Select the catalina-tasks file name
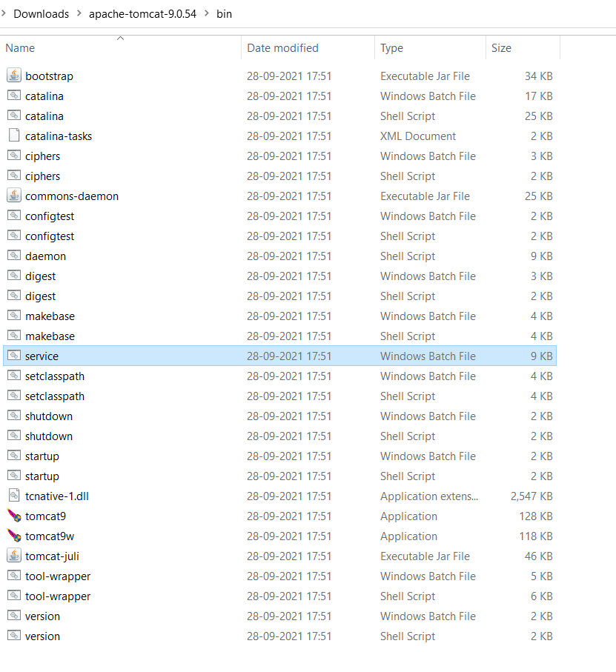616x672 pixels. [59, 136]
